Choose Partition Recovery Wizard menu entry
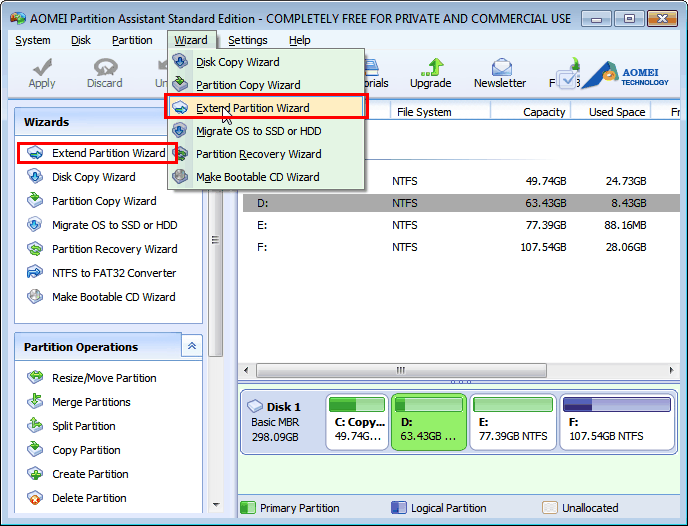 tap(266, 154)
